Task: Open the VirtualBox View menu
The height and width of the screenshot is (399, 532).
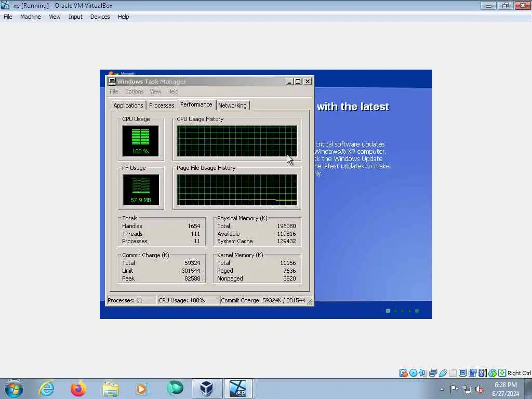Action: tap(55, 17)
